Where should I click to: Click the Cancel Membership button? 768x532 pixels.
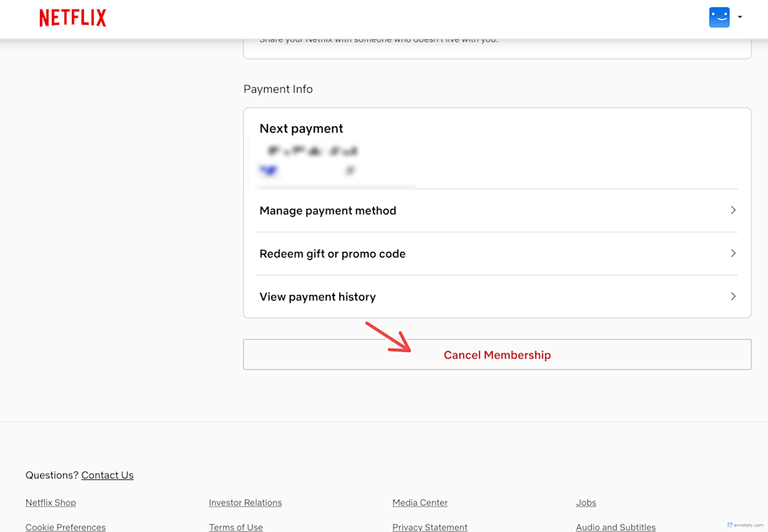click(x=497, y=354)
